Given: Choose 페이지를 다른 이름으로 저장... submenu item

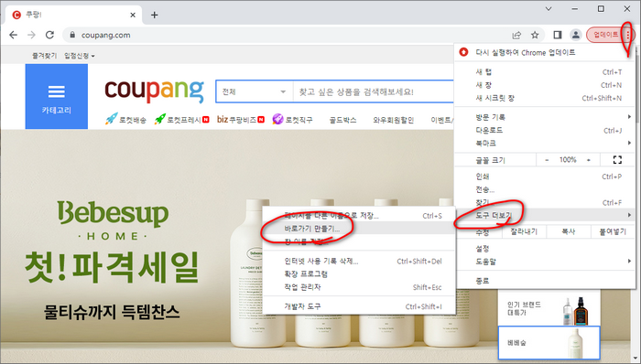Looking at the screenshot, I should (x=359, y=216).
